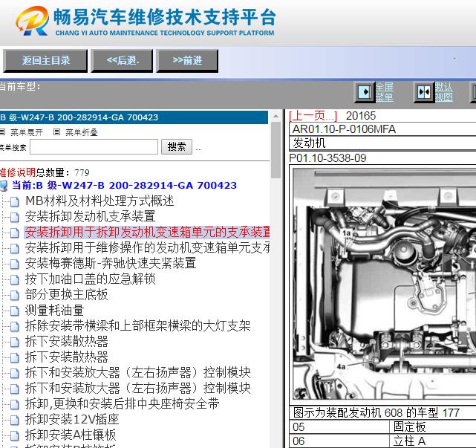Click document icon beside 拆卸安装12V插座
Image resolution: width=476 pixels, height=448 pixels.
coord(14,420)
